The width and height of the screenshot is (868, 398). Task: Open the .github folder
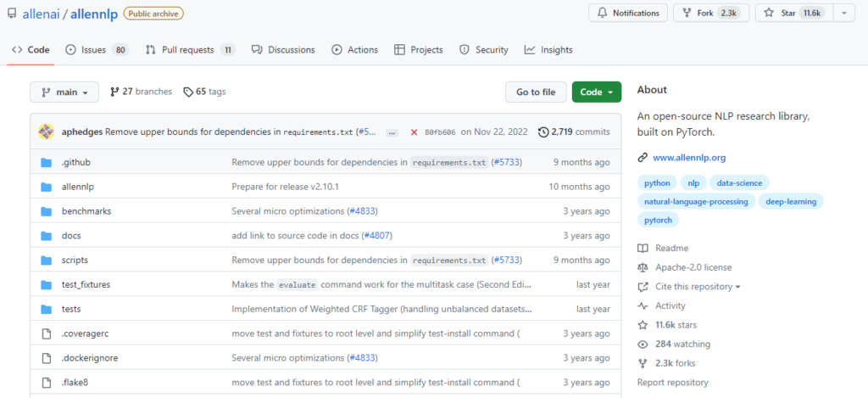tap(75, 162)
